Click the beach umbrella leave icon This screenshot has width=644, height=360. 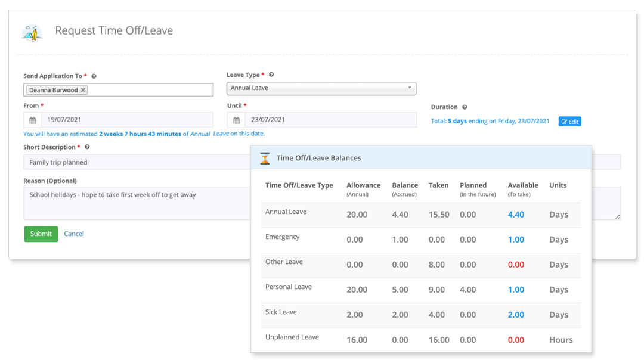(32, 32)
